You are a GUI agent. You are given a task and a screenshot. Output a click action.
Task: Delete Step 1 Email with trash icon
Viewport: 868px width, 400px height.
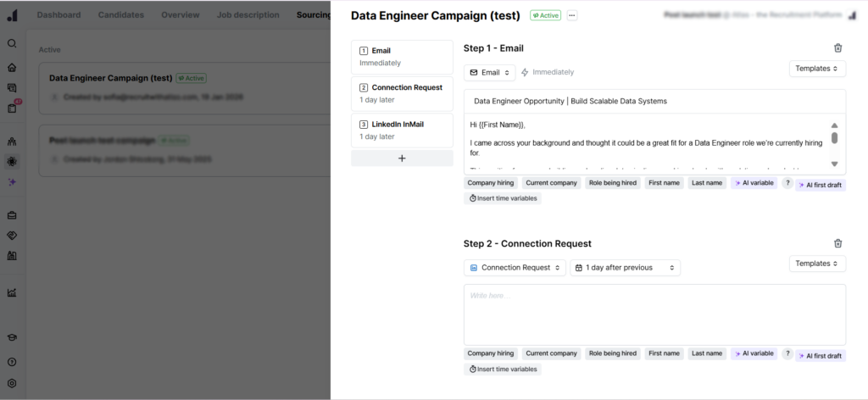(x=837, y=49)
